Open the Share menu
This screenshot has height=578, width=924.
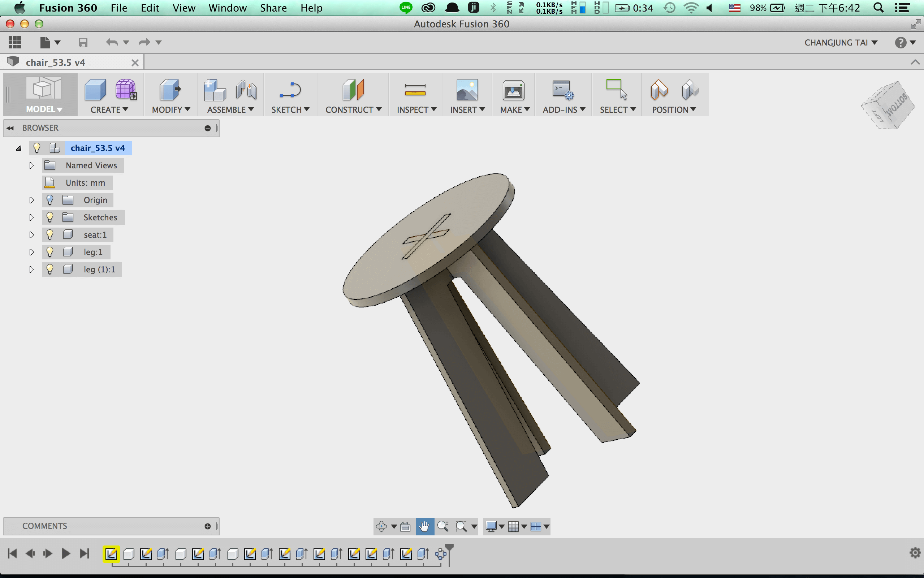click(x=273, y=8)
